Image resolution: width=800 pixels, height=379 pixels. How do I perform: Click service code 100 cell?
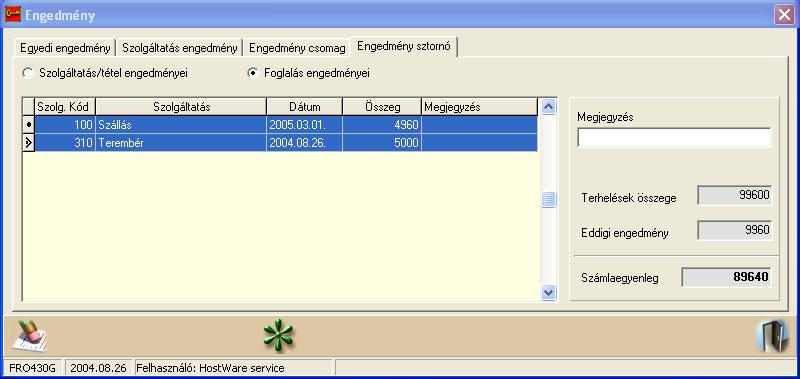tap(65, 125)
